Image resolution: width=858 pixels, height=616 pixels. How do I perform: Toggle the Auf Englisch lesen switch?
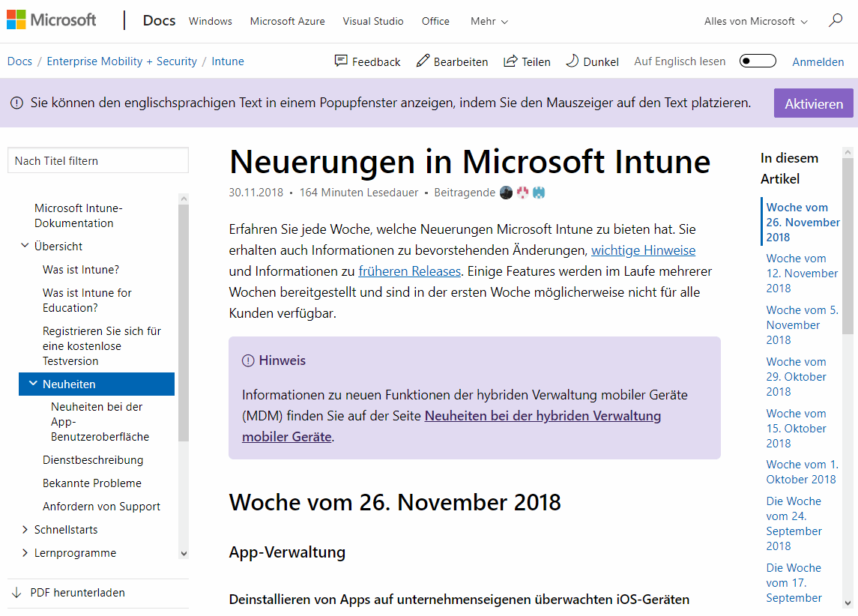coord(758,61)
